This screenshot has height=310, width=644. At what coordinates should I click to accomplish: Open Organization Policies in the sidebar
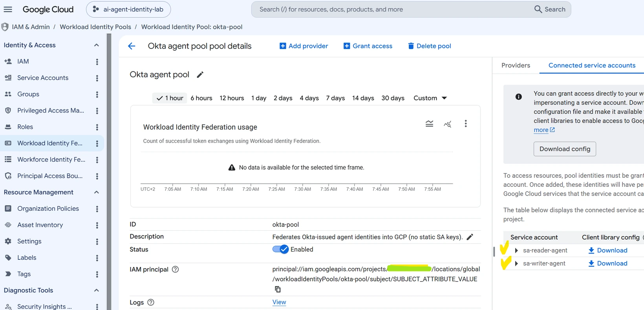[48, 209]
